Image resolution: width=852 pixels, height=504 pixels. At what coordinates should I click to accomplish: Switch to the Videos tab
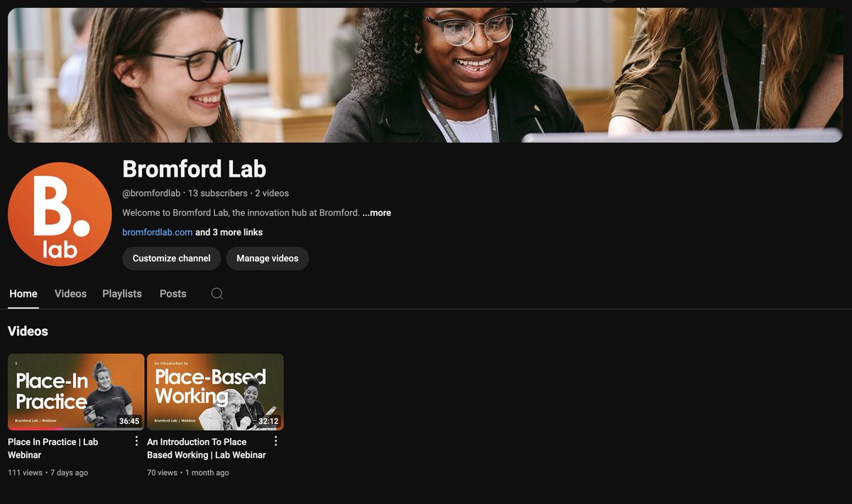click(x=70, y=294)
